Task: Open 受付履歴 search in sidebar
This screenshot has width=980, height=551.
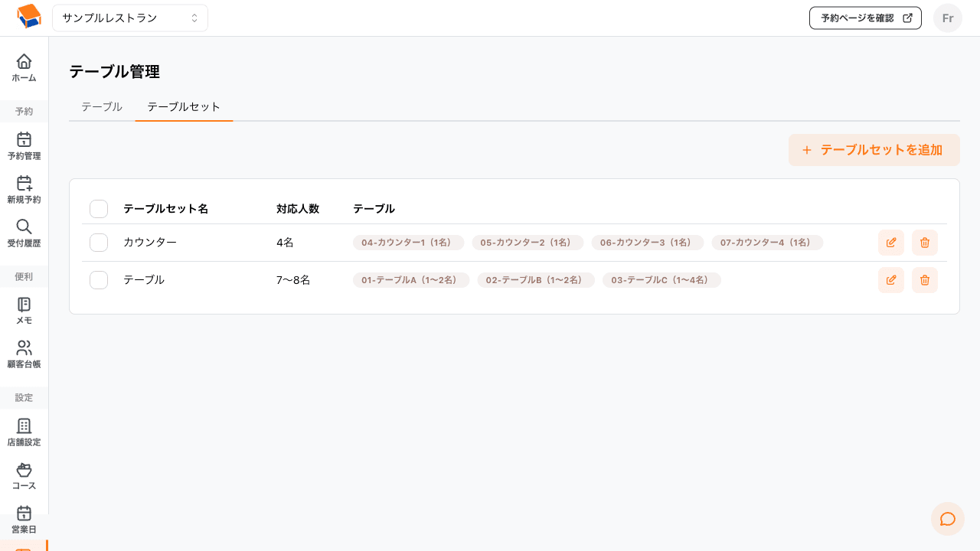Action: click(x=24, y=233)
